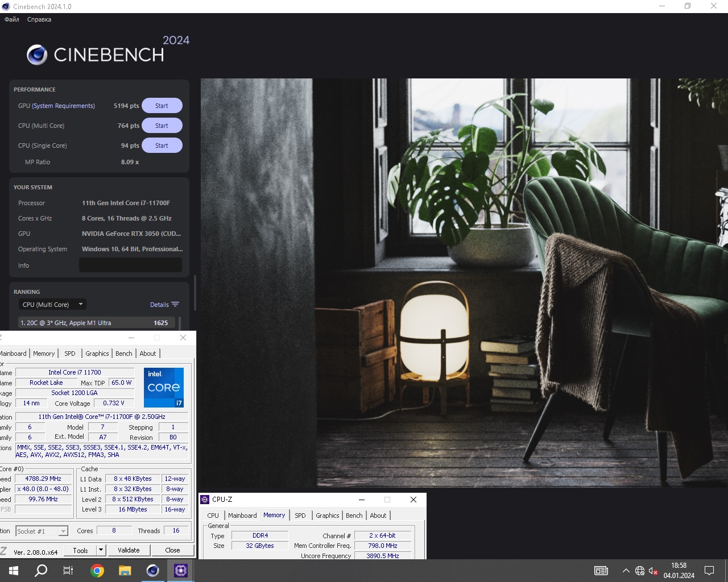Open About tab in front CPU-Z window
Screen dimensions: 728x582
pos(378,516)
